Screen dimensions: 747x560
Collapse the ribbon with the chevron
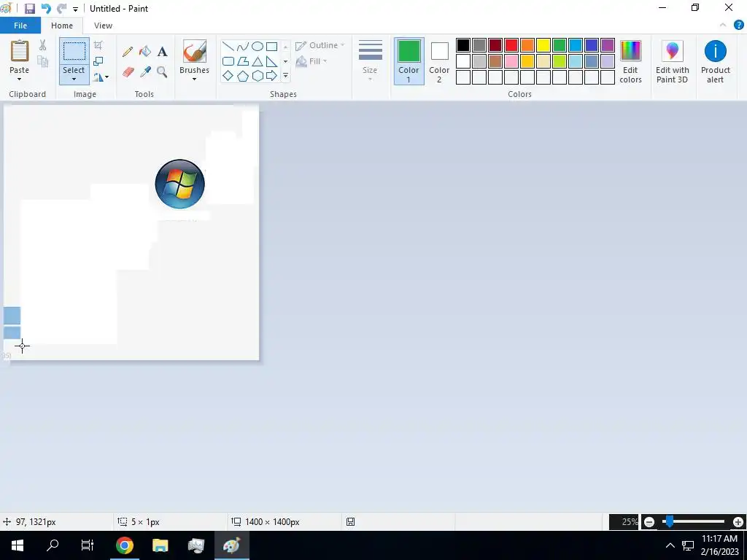pyautogui.click(x=723, y=26)
